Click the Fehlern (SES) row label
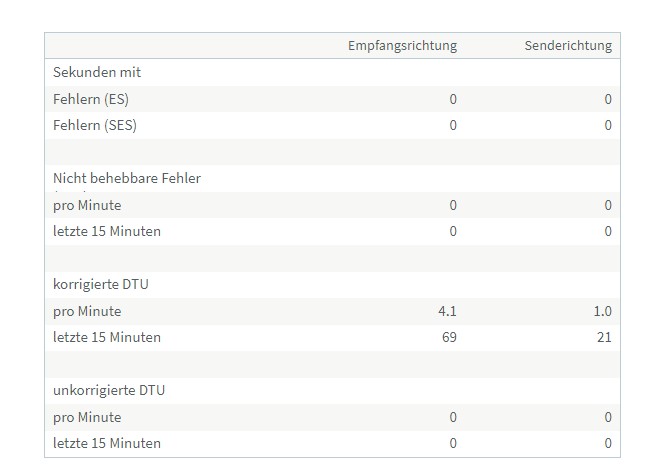 point(95,125)
